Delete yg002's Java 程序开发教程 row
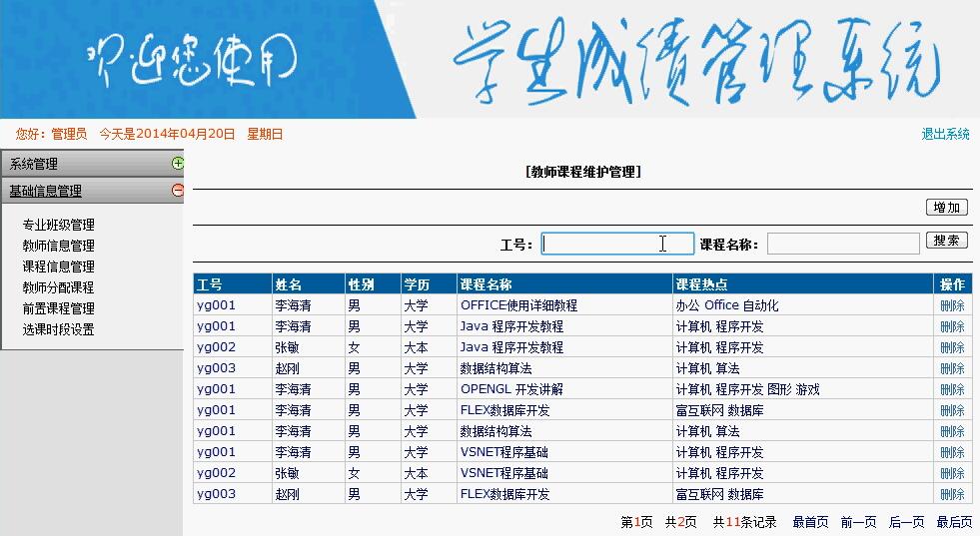 pos(952,347)
